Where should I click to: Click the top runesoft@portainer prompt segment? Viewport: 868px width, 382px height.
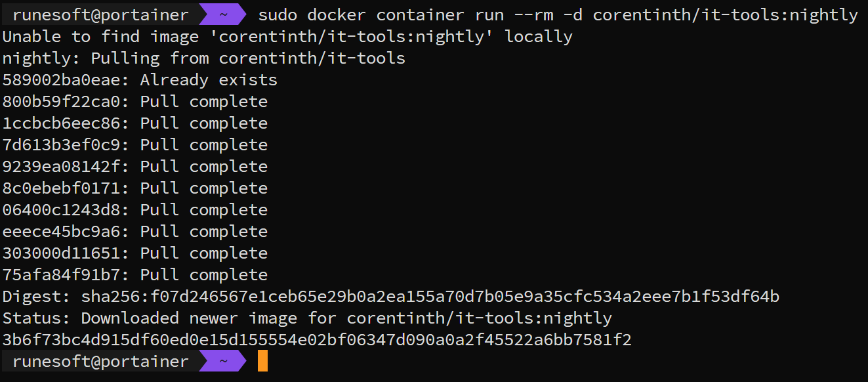(100, 14)
